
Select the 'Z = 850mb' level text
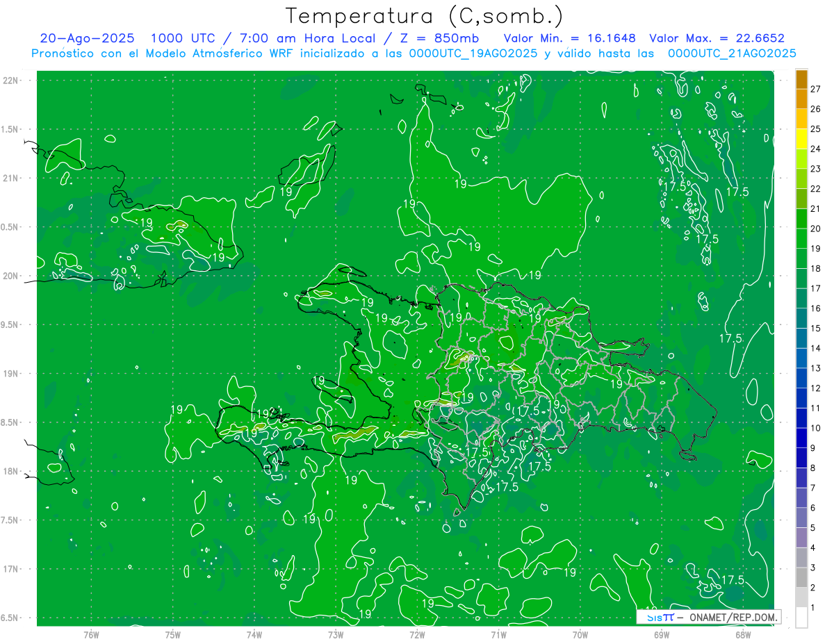[436, 38]
